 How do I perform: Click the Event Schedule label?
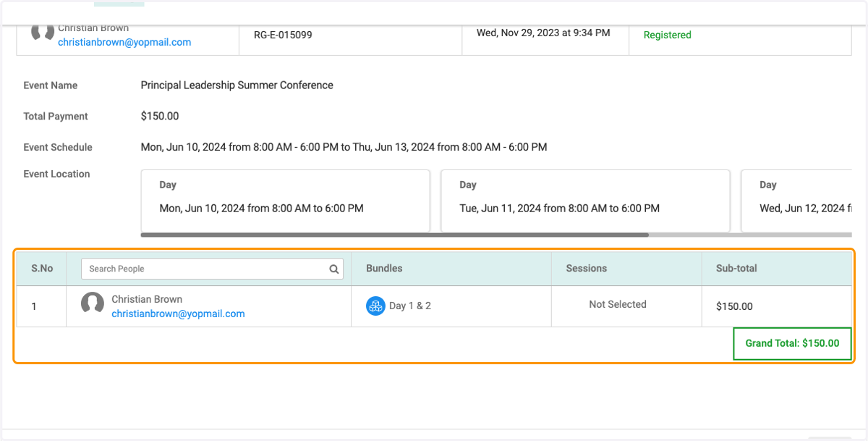point(58,147)
